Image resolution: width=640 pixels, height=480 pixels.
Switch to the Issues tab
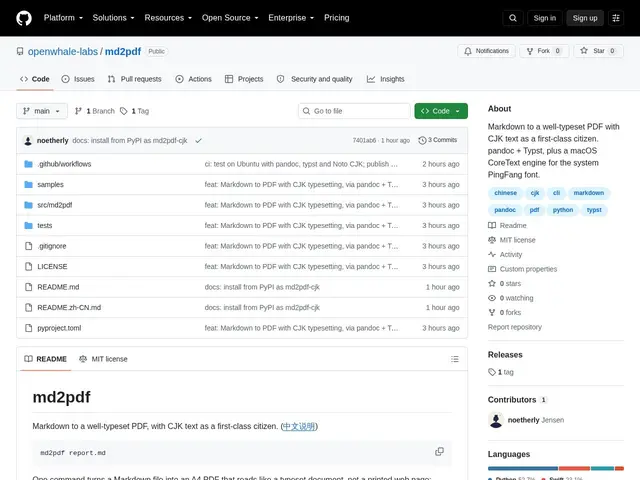[x=78, y=79]
